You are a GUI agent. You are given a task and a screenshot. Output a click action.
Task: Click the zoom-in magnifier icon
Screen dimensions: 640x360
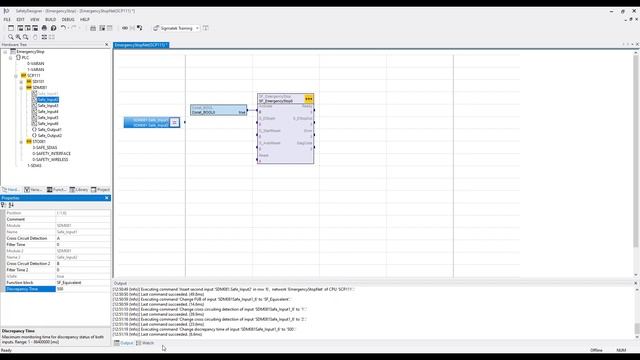pos(18,37)
